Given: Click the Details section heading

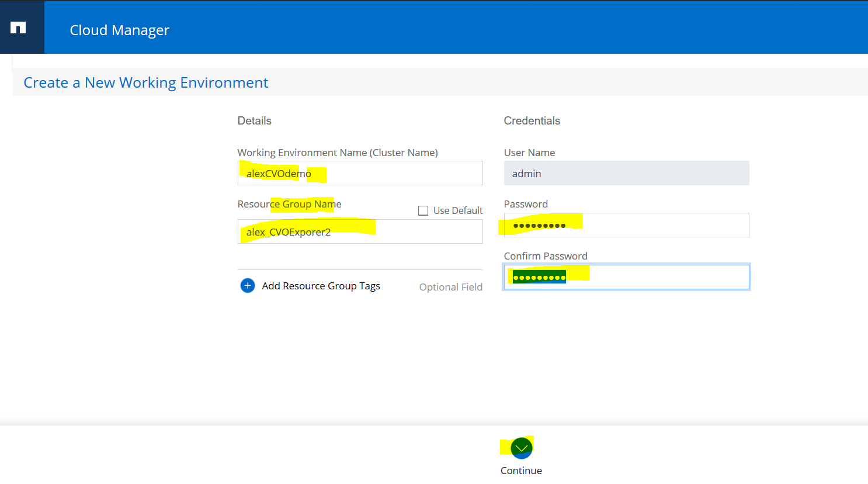Looking at the screenshot, I should 255,121.
